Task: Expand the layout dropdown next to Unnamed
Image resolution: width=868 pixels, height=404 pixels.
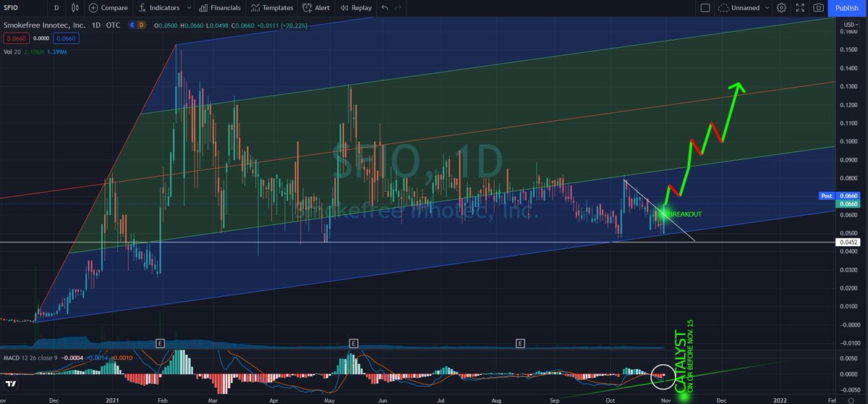Action: pyautogui.click(x=767, y=8)
